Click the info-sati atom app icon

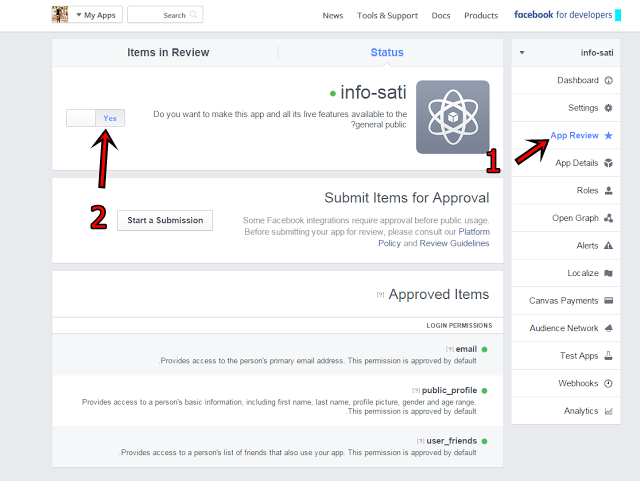tap(453, 117)
